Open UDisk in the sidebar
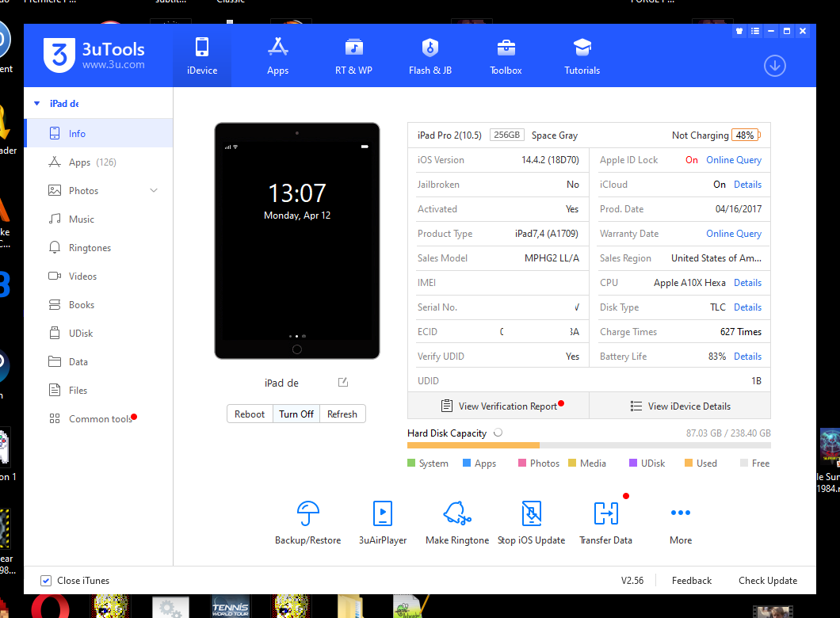840x618 pixels. 98,333
